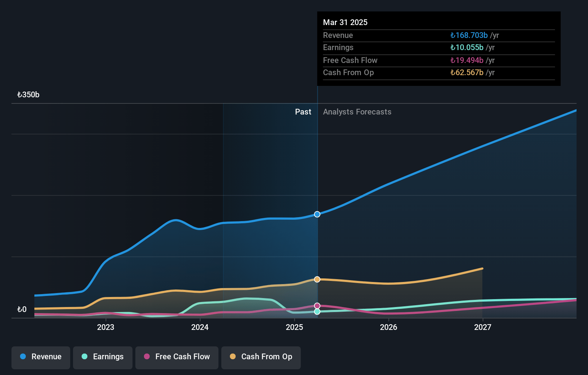Click the teal Earnings data point marker
The width and height of the screenshot is (588, 375).
[x=317, y=312]
